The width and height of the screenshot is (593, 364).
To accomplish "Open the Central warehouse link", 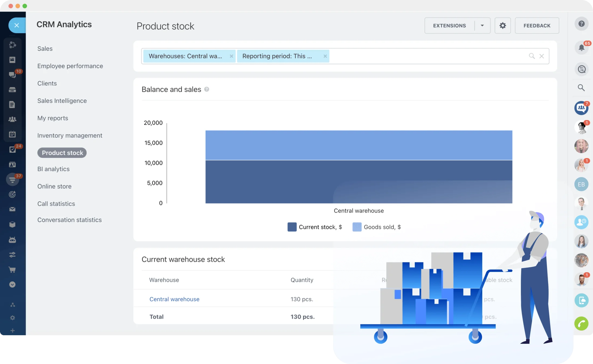I will [174, 299].
